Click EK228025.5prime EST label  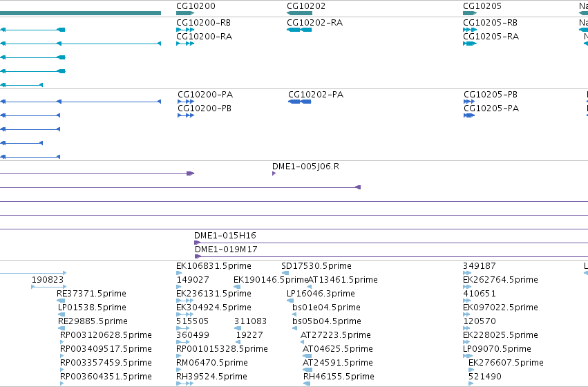coord(501,335)
